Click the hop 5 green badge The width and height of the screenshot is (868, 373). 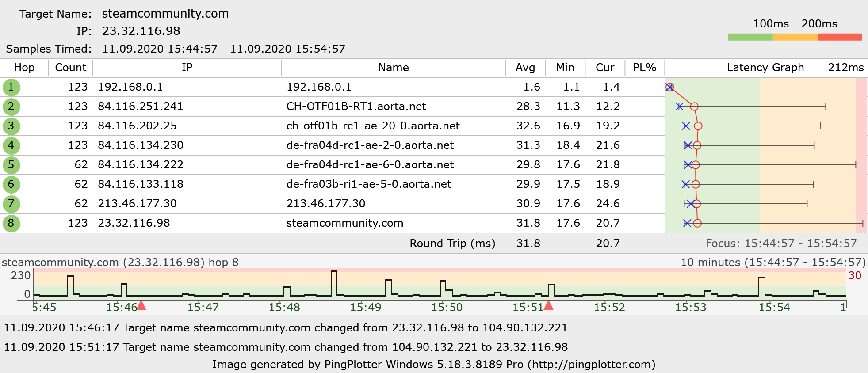[x=11, y=165]
